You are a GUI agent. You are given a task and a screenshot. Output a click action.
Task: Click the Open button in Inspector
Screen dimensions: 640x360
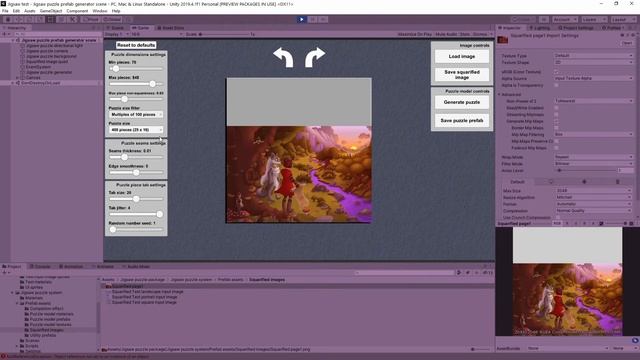click(x=627, y=43)
